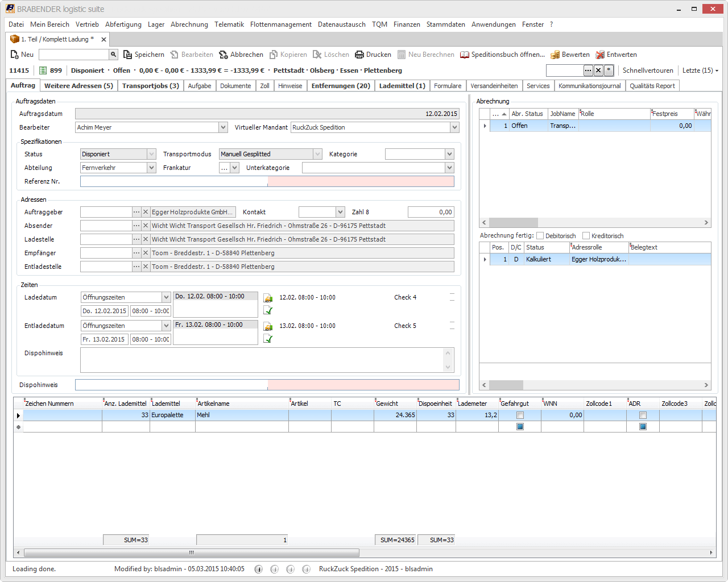Open the Letzte (15) dropdown
728x582 pixels.
[700, 70]
